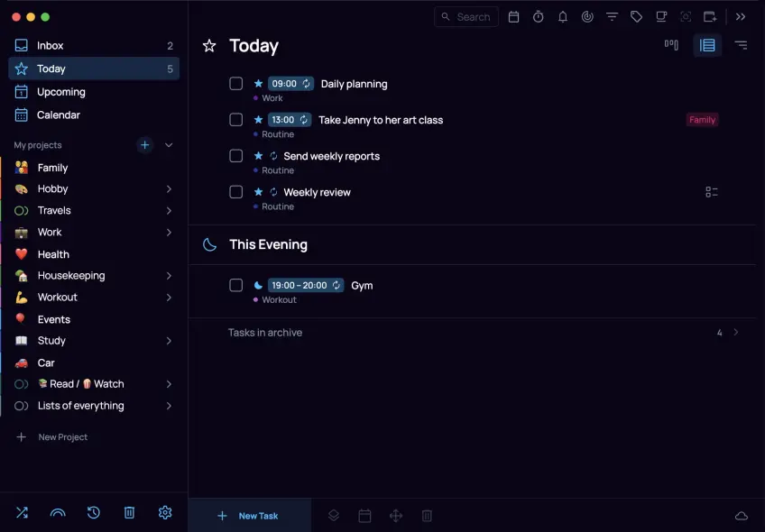The image size is (765, 532).
Task: Mark Send weekly reports as complete
Action: point(236,156)
